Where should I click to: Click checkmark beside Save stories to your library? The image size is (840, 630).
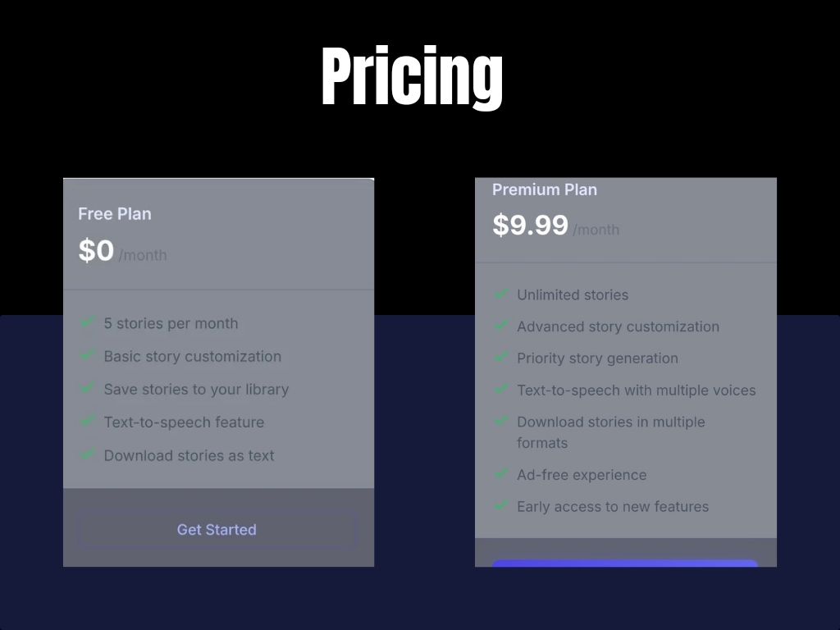tap(88, 388)
